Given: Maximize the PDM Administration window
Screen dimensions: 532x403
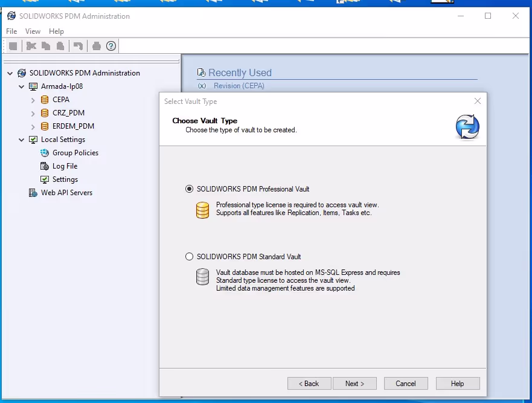Looking at the screenshot, I should pyautogui.click(x=488, y=16).
